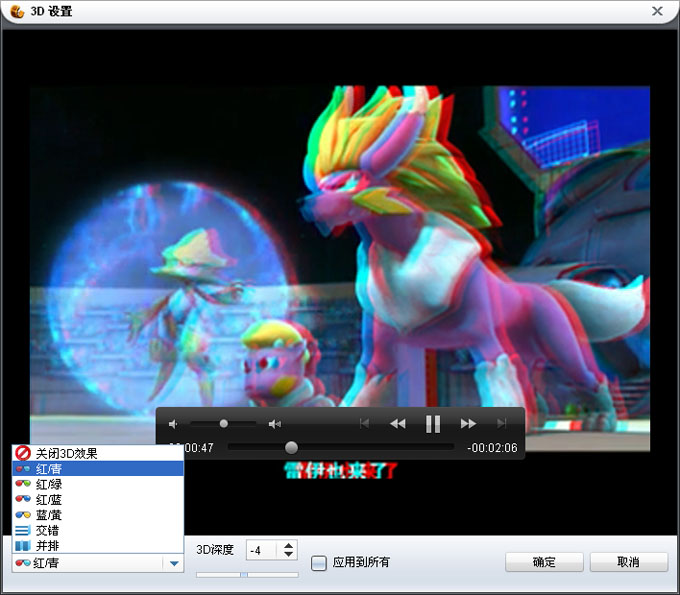Click the side-by-side panels icon
680x595 pixels.
click(x=23, y=546)
